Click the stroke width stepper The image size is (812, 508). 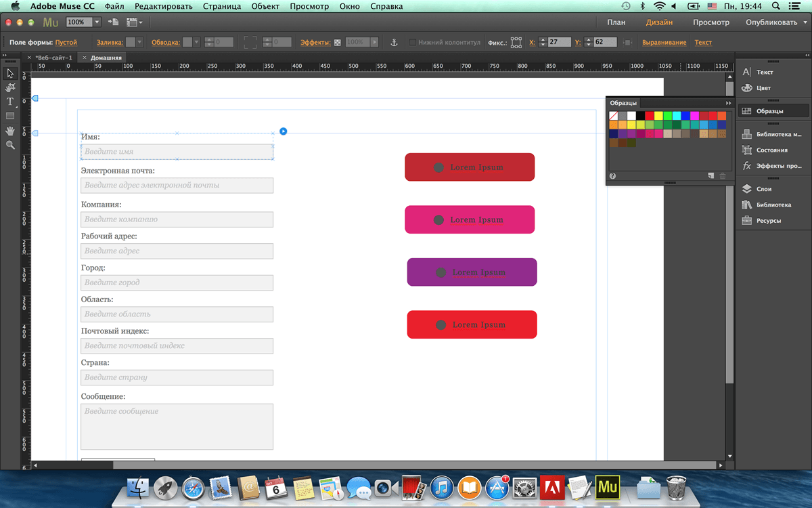coord(208,42)
